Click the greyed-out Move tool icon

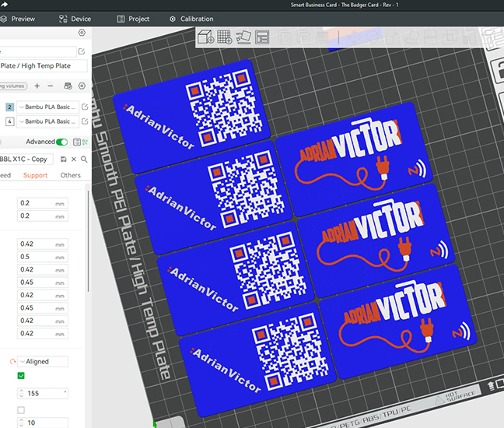[355, 37]
